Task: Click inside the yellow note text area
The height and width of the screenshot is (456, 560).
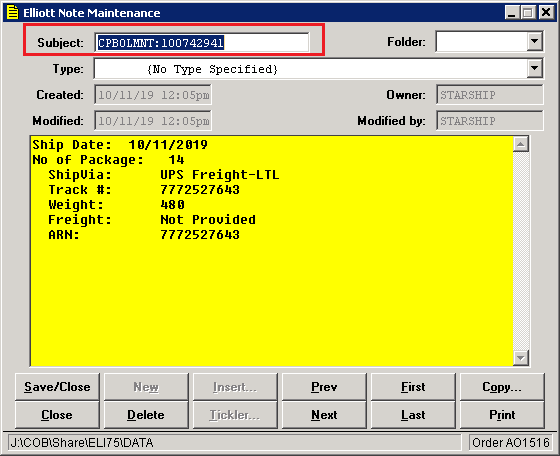Action: pos(271,251)
